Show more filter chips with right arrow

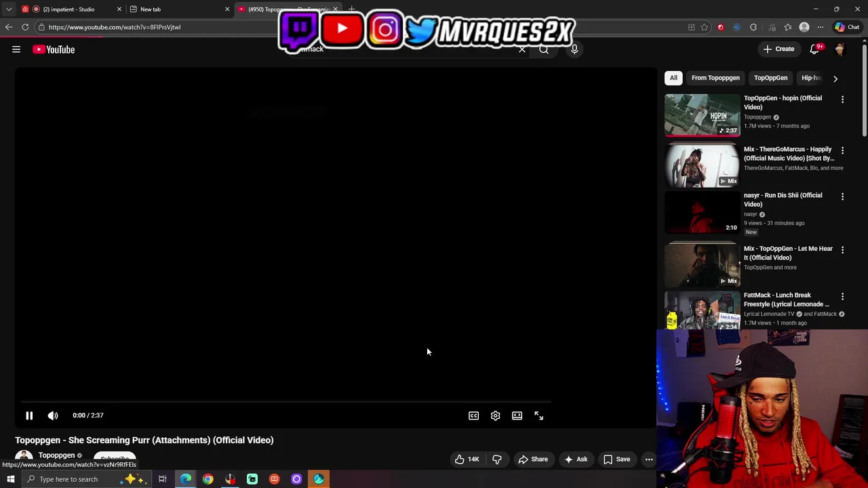coord(835,79)
